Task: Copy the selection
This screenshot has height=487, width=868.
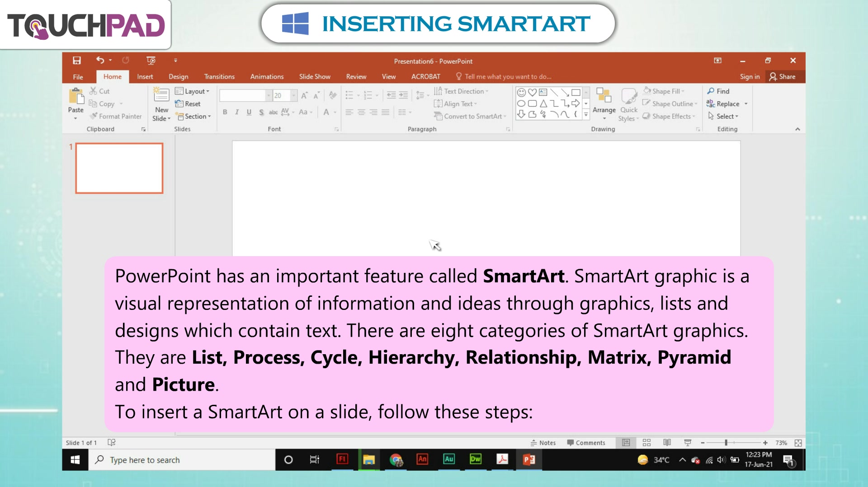Action: (102, 104)
